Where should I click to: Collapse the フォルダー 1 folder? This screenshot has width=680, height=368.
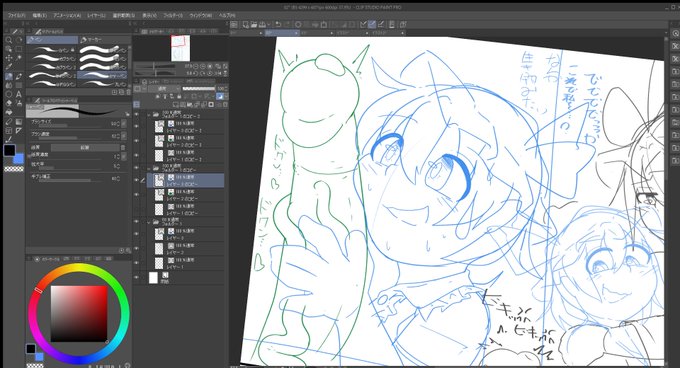pyautogui.click(x=150, y=222)
